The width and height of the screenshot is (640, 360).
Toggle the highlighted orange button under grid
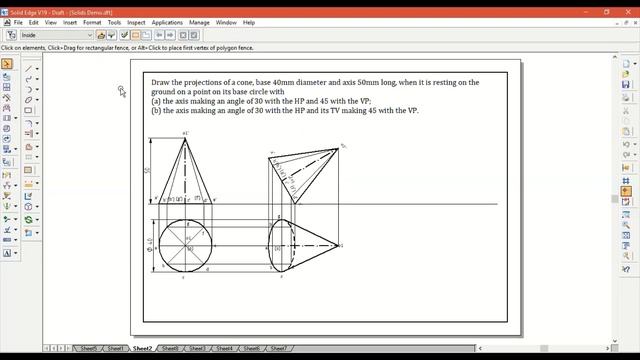[626, 191]
